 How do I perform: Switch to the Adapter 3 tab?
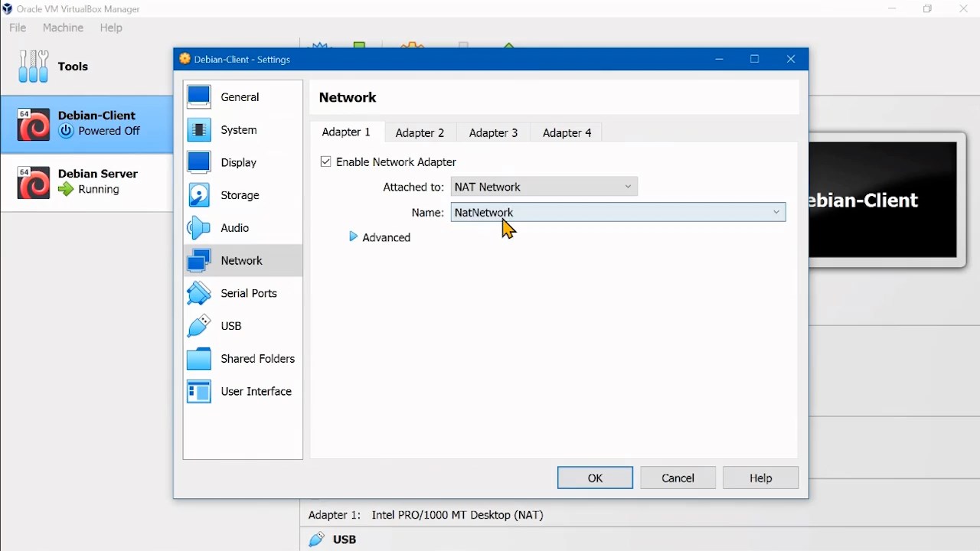pos(493,132)
